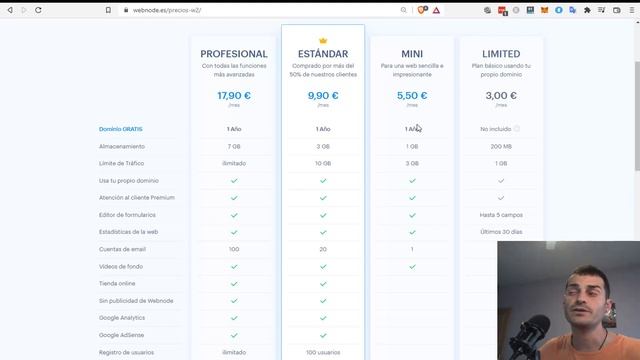Click the Plan básico usando tu propio dominio subtitle
Viewport: 640px width, 360px height.
click(501, 70)
